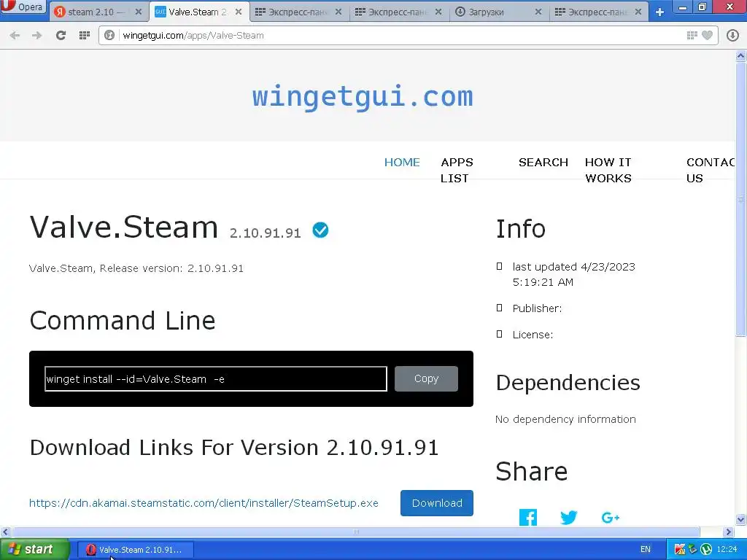The width and height of the screenshot is (747, 560).
Task: Click the uTorrent tray icon
Action: point(706,550)
